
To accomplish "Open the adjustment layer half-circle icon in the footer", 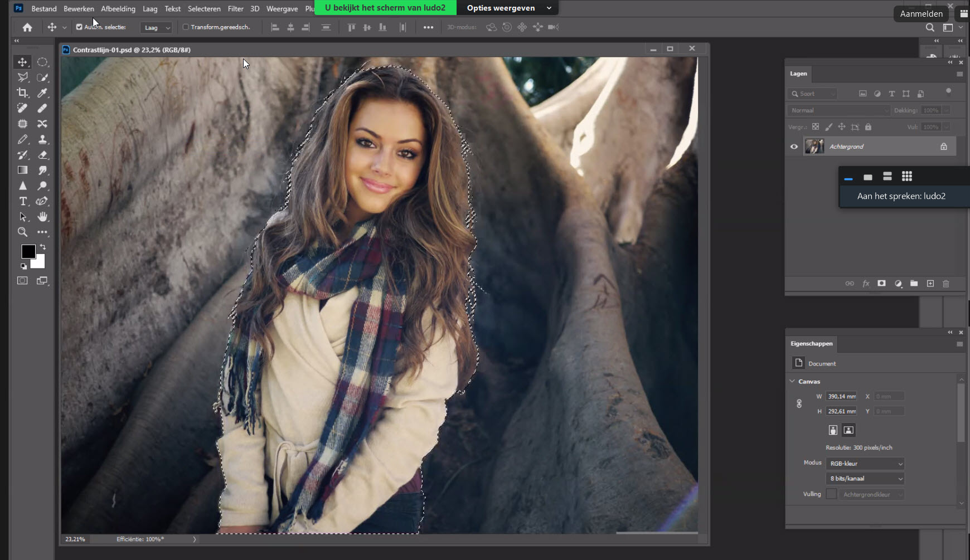I will point(898,284).
